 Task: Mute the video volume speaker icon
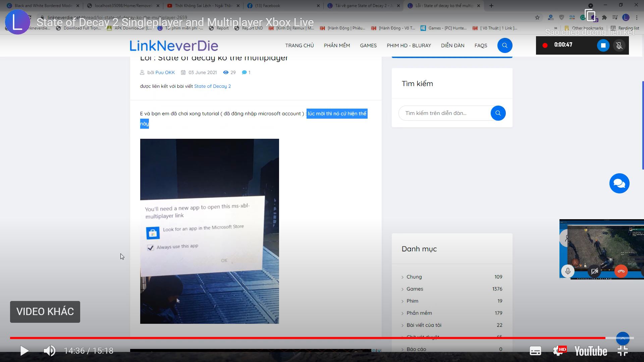[x=50, y=351]
